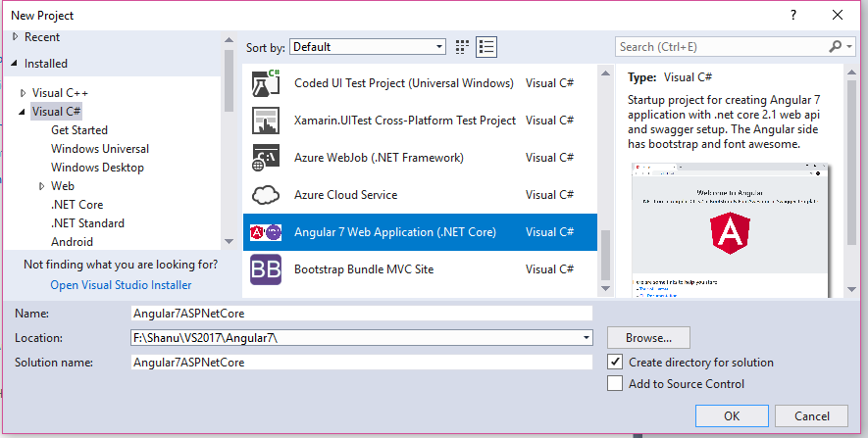Open the search options dropdown arrow

[849, 47]
